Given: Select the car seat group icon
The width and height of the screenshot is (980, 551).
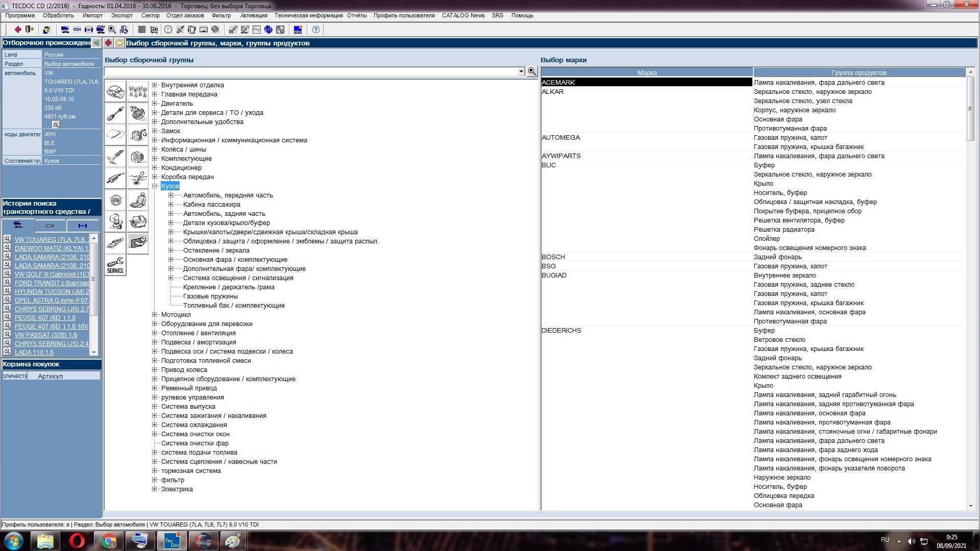Looking at the screenshot, I should click(x=138, y=201).
